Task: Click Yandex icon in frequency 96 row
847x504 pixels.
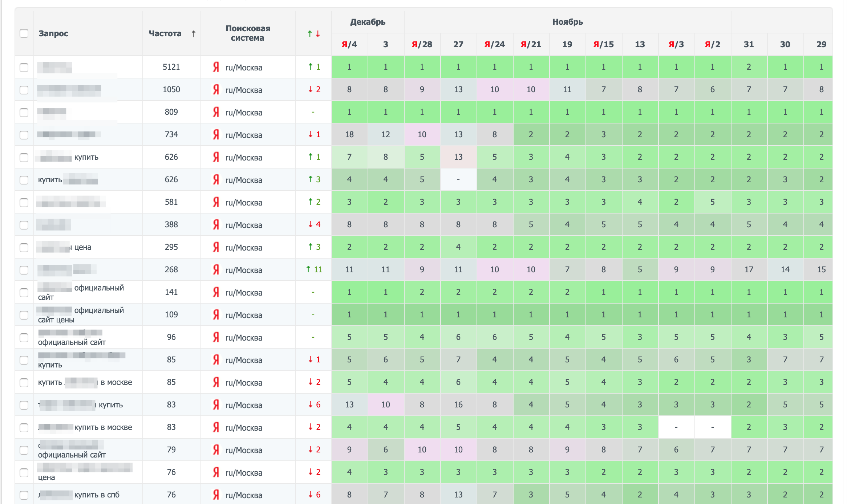Action: click(216, 337)
